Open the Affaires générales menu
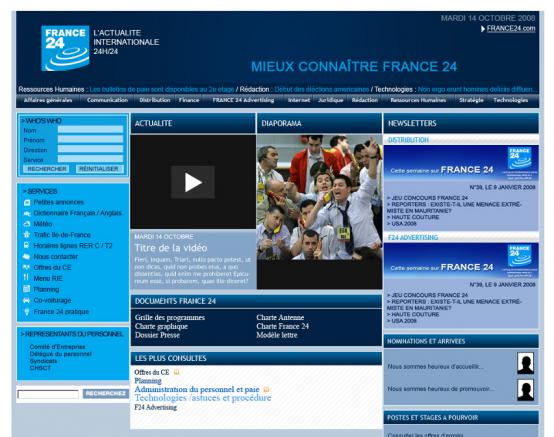Screen dimensions: 554x437 [x=48, y=100]
